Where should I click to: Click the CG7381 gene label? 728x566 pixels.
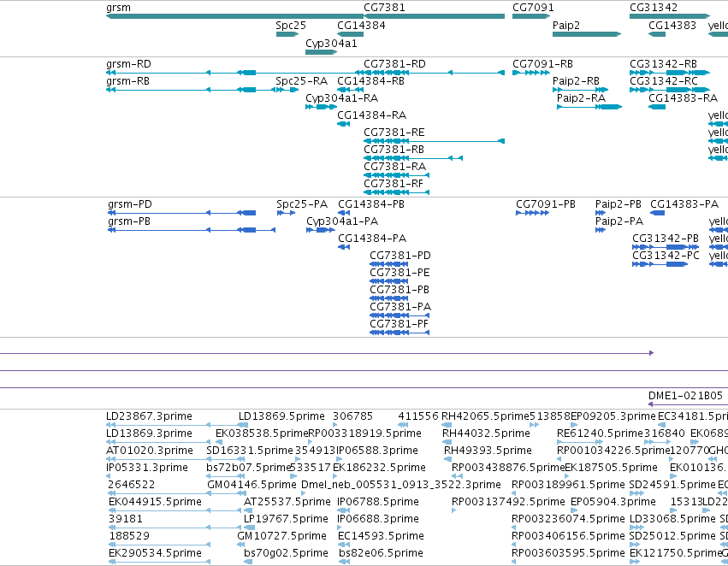coord(384,8)
